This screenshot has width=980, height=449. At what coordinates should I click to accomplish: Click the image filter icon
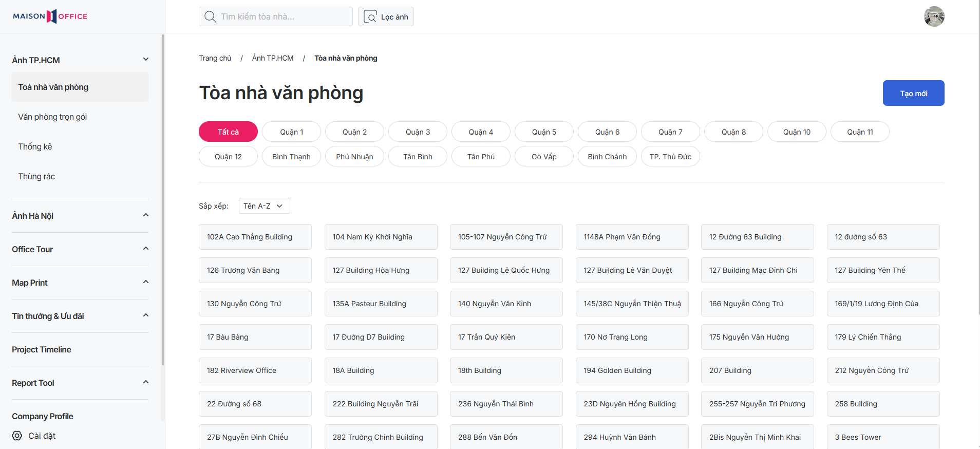pyautogui.click(x=370, y=17)
